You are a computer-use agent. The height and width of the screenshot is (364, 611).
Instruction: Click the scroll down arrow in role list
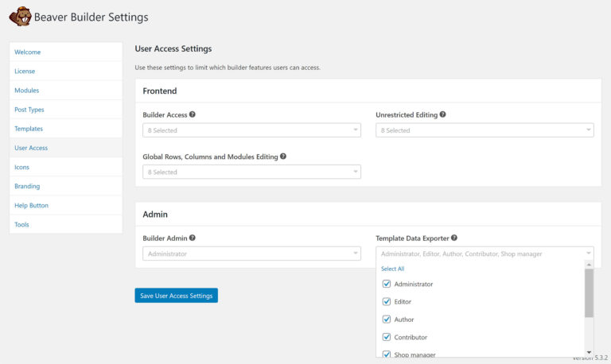(589, 352)
